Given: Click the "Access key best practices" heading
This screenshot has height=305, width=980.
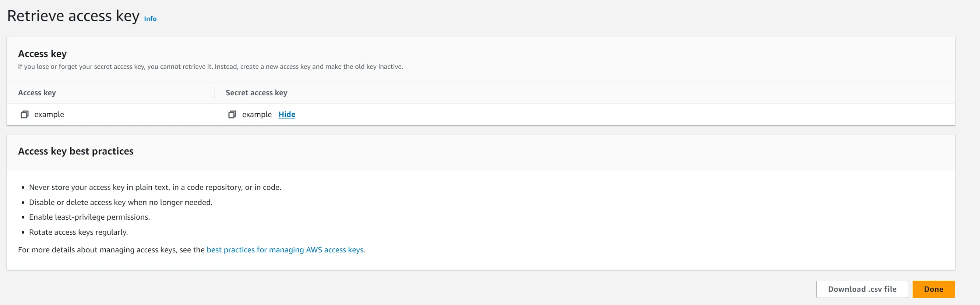Looking at the screenshot, I should click(x=76, y=151).
